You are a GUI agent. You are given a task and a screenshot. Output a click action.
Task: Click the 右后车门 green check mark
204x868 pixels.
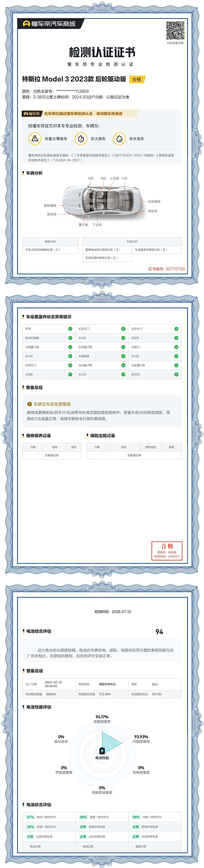(x=176, y=329)
